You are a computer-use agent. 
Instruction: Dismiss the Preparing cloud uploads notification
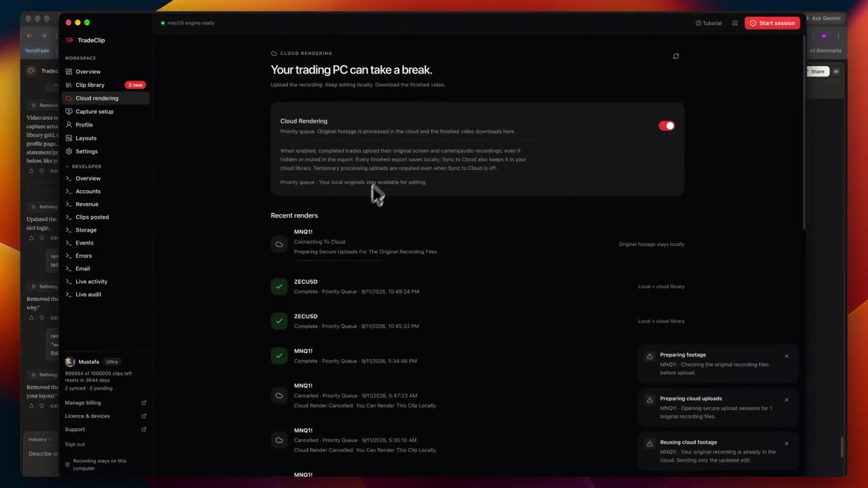[x=787, y=400]
